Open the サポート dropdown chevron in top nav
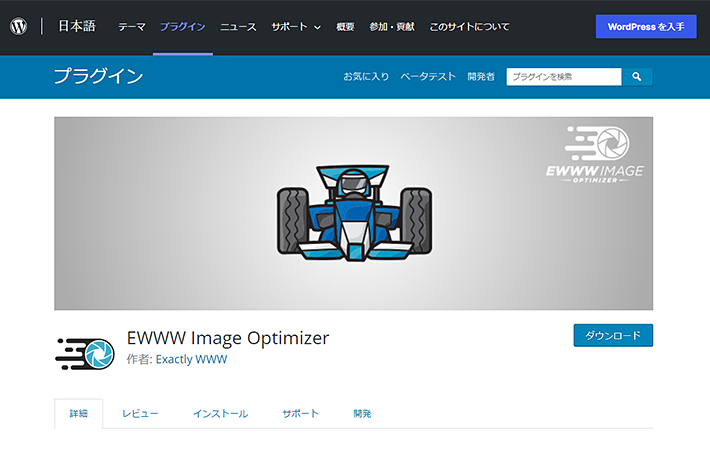The image size is (710, 450). pyautogui.click(x=317, y=27)
